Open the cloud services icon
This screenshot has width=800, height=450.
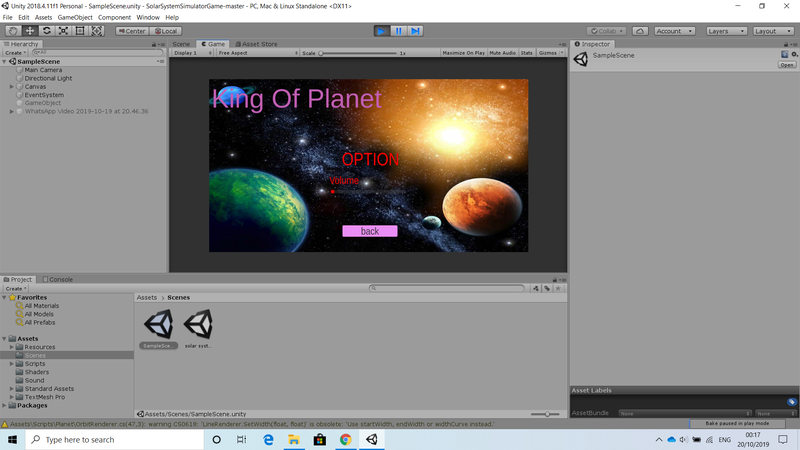click(x=640, y=31)
